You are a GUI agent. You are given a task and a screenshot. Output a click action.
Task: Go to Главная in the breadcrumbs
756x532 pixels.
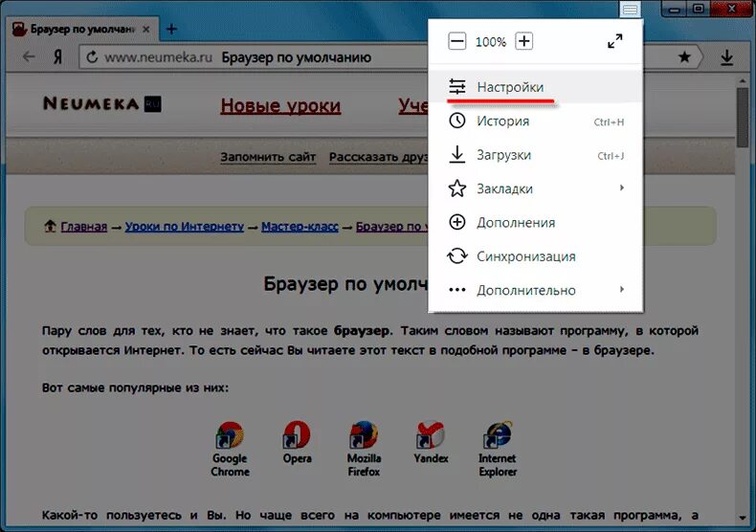point(84,227)
